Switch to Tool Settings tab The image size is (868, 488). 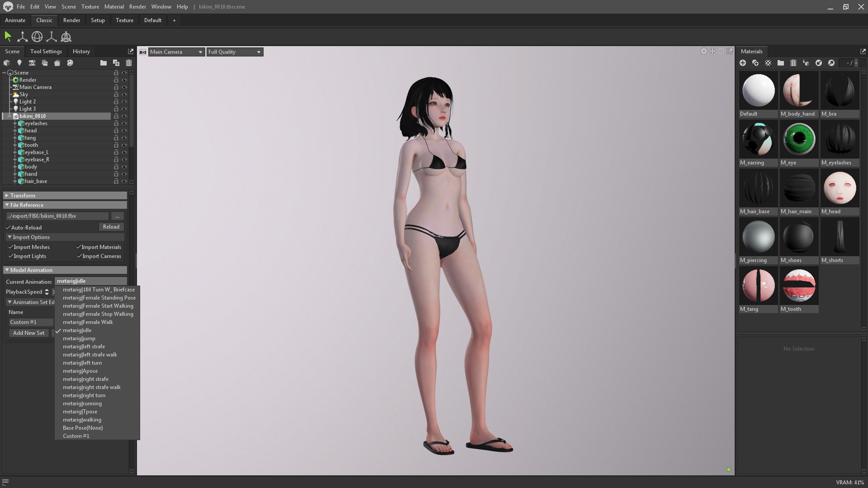click(46, 52)
